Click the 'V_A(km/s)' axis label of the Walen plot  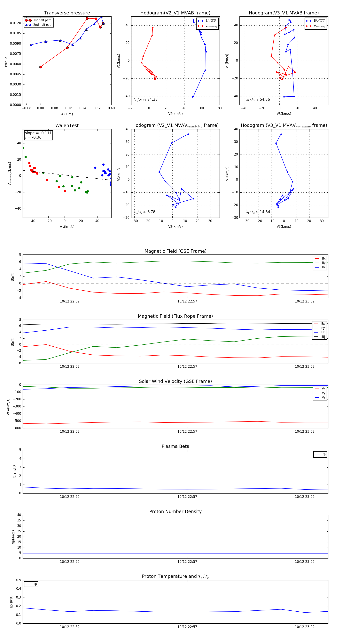[67, 227]
